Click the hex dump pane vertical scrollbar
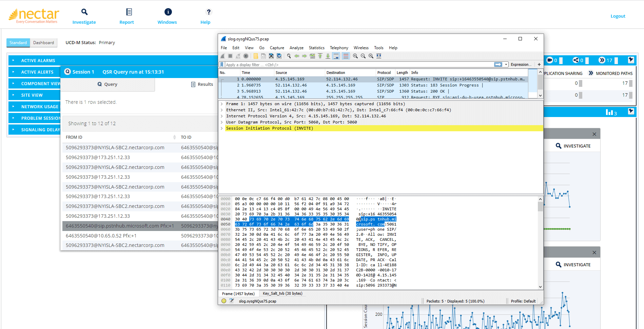The image size is (644, 329). (x=540, y=243)
